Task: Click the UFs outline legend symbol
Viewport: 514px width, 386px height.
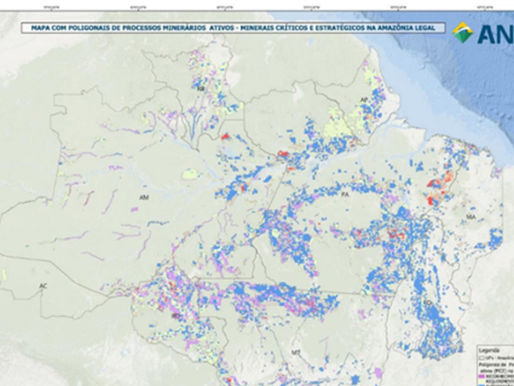Action: (482, 357)
